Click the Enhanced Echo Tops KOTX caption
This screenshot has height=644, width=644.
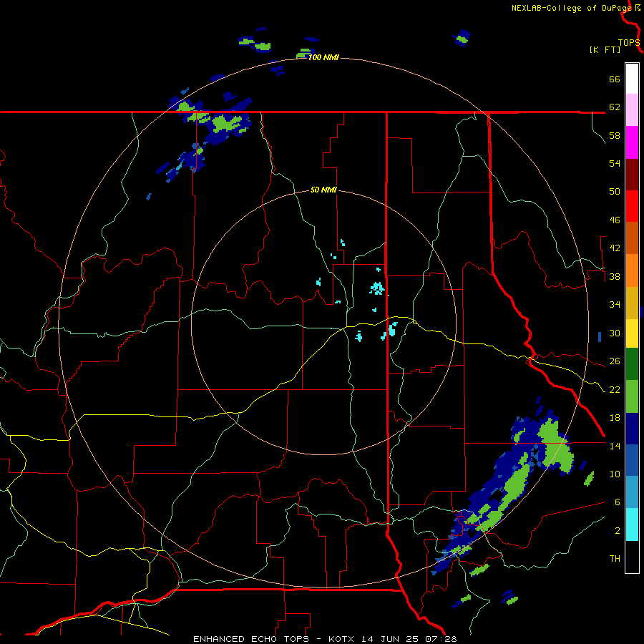[325, 639]
